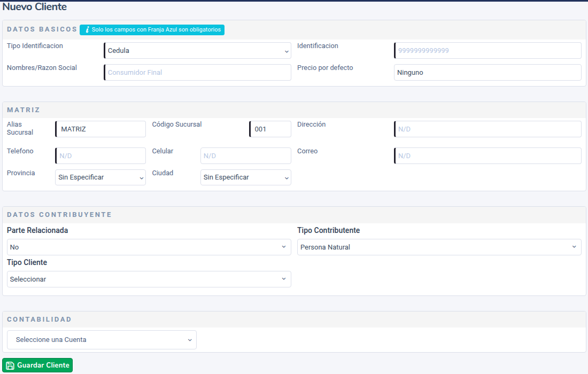The height and width of the screenshot is (374, 588).
Task: Click the Tipo Contributente label
Action: coord(329,230)
